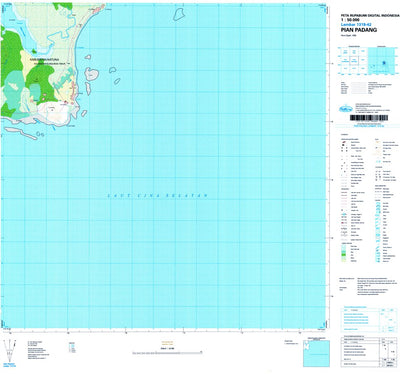Click the graphic scale bar under the map

click(x=167, y=352)
